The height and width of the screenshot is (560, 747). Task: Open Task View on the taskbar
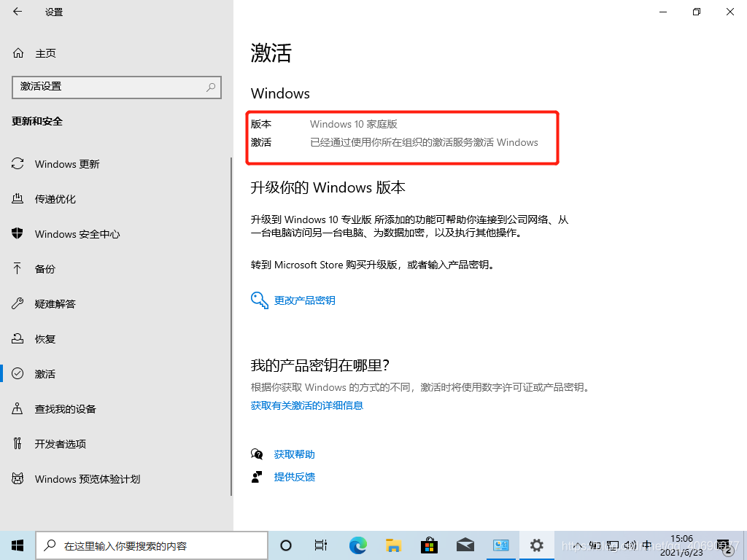click(x=321, y=545)
